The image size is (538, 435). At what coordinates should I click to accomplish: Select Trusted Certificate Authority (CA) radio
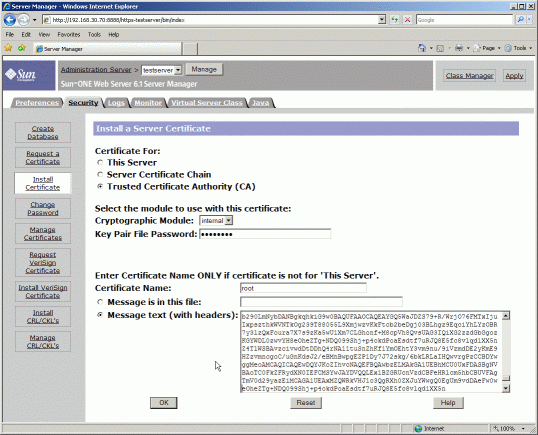pos(100,186)
